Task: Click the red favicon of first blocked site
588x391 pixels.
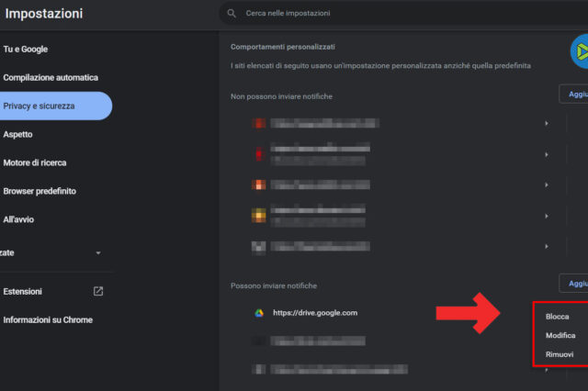Action: (x=259, y=123)
